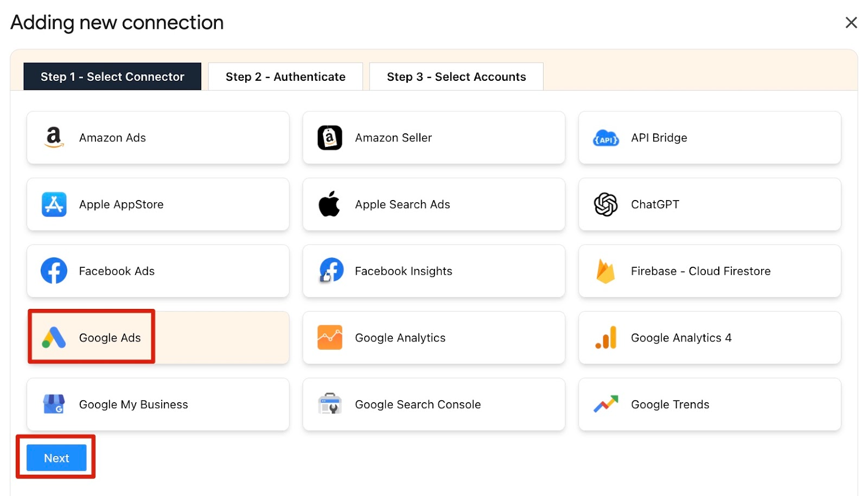The image size is (868, 496).
Task: Open Step 3 - Select Accounts tab
Action: coord(456,76)
